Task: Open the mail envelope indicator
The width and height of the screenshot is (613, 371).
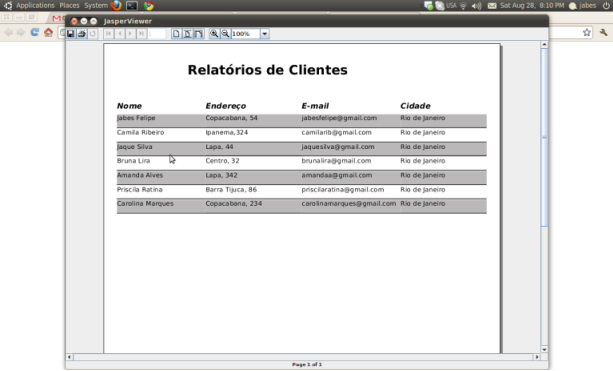Action: coord(492,5)
